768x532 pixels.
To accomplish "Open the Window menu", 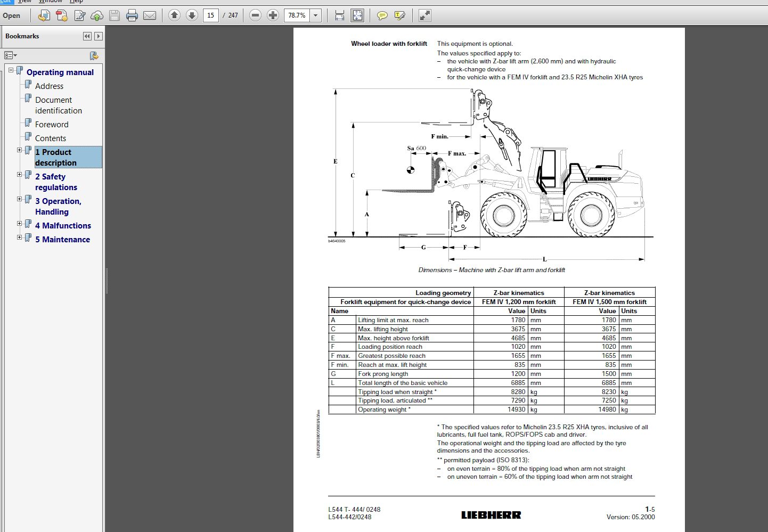I will (51, 2).
